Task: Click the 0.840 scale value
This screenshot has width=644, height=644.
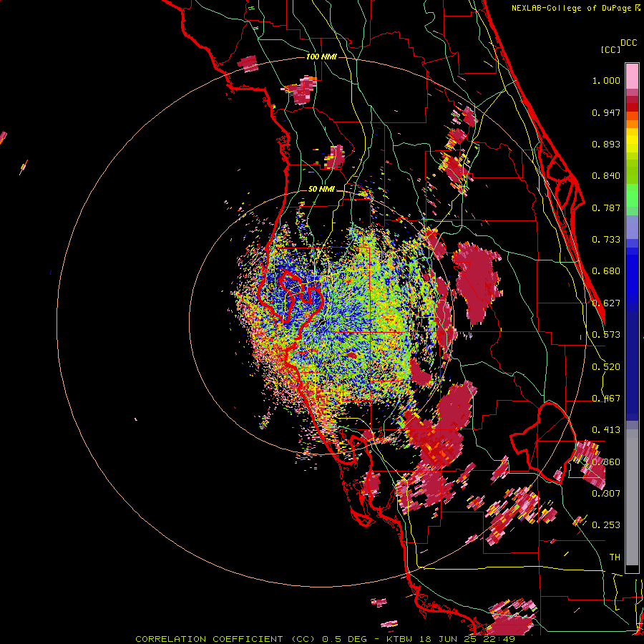Action: click(606, 176)
